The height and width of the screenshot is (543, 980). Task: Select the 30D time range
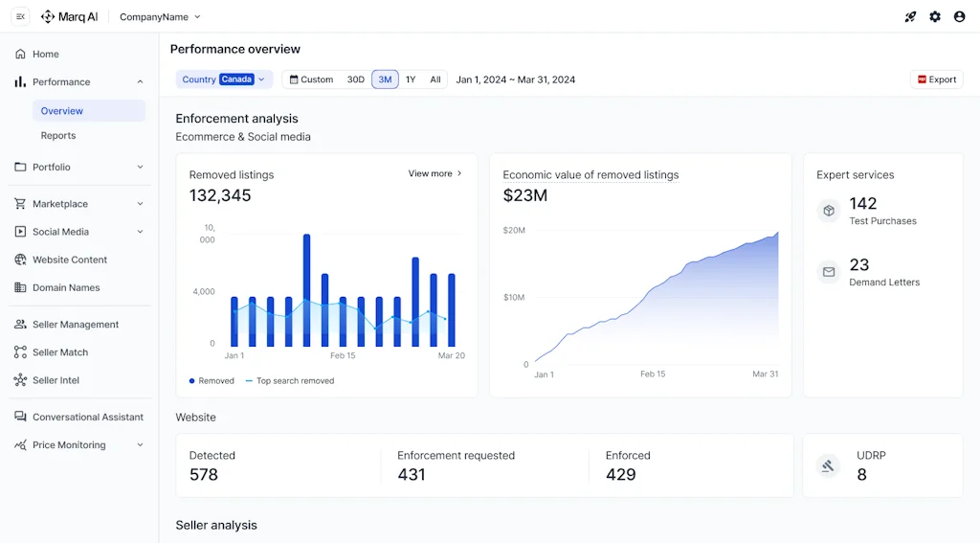[355, 79]
